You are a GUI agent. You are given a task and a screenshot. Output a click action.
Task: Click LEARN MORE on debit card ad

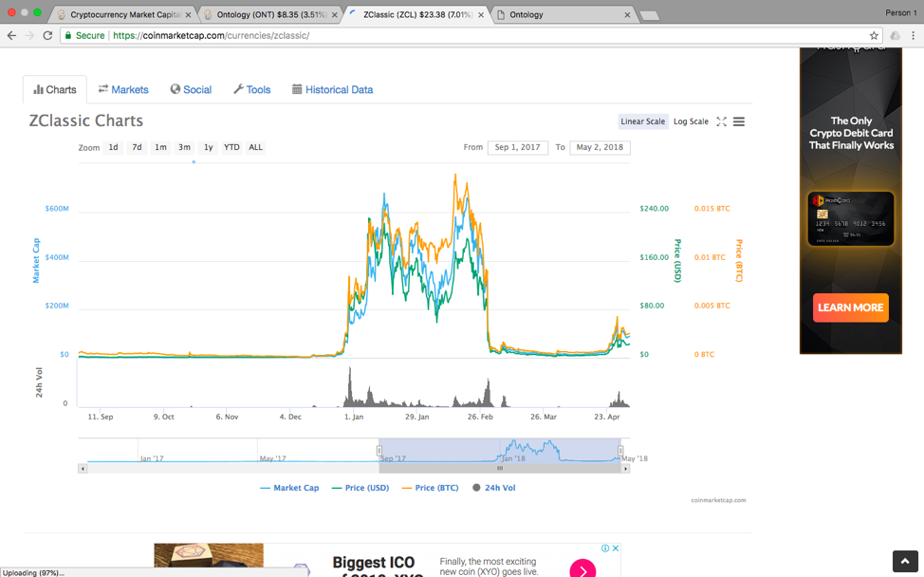click(850, 307)
